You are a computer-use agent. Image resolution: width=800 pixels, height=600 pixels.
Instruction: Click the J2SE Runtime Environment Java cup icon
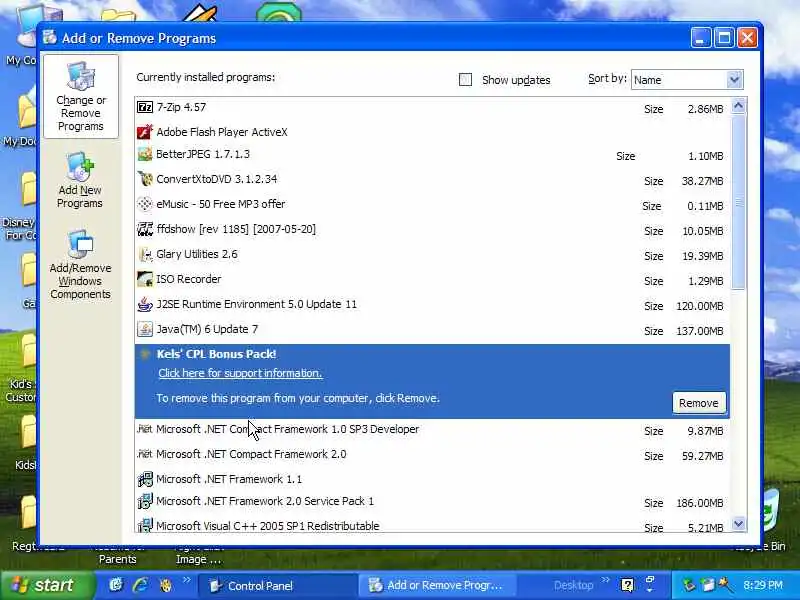click(x=145, y=304)
